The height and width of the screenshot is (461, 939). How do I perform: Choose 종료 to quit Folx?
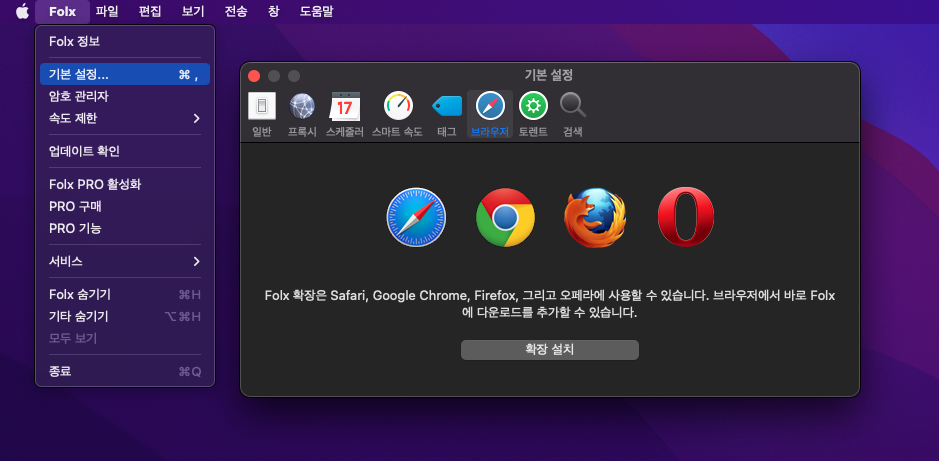125,372
